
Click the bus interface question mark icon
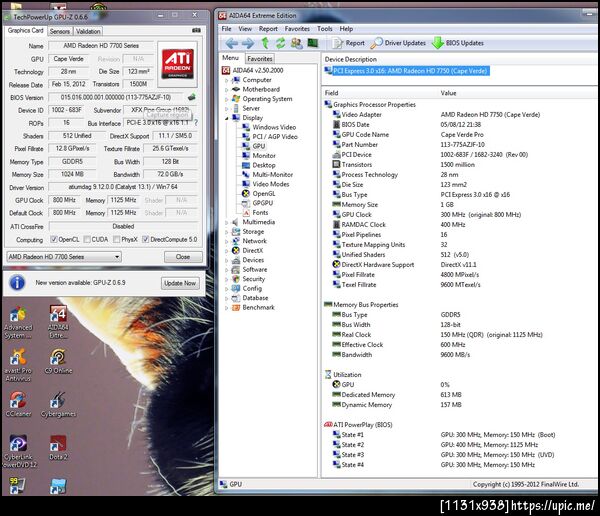point(196,123)
